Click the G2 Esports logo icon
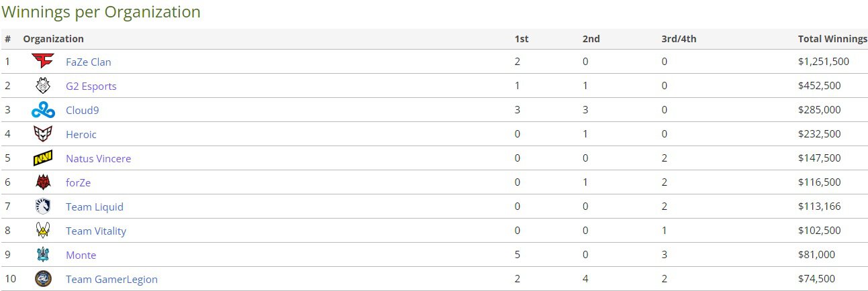 click(43, 86)
